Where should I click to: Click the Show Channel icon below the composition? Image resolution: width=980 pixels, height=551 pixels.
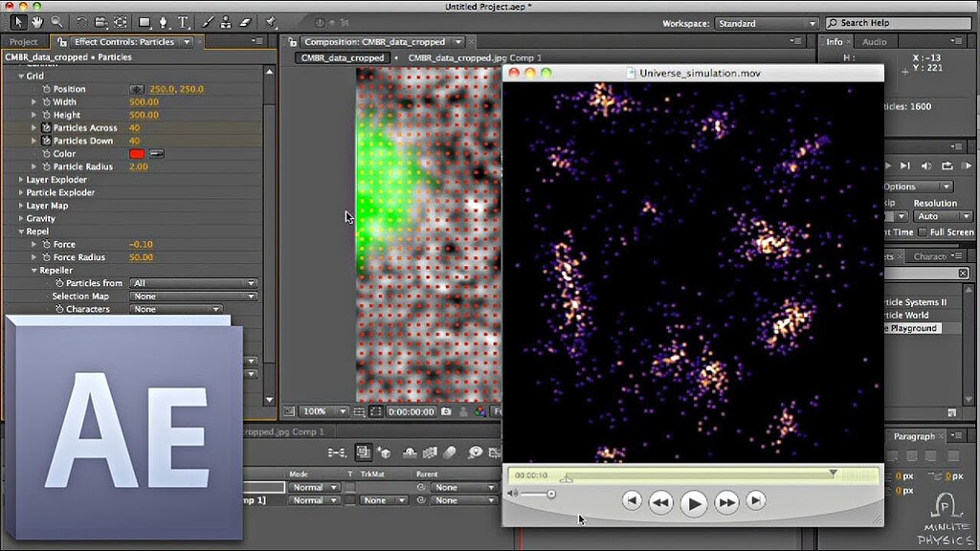coord(479,411)
